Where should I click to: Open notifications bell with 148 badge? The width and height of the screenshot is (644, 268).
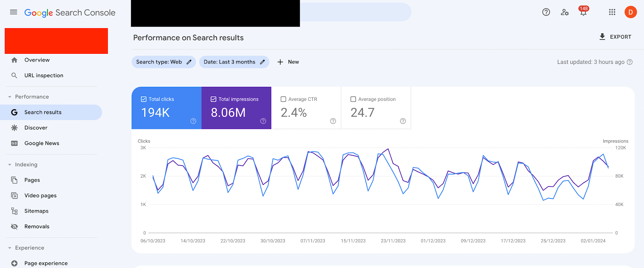click(583, 11)
